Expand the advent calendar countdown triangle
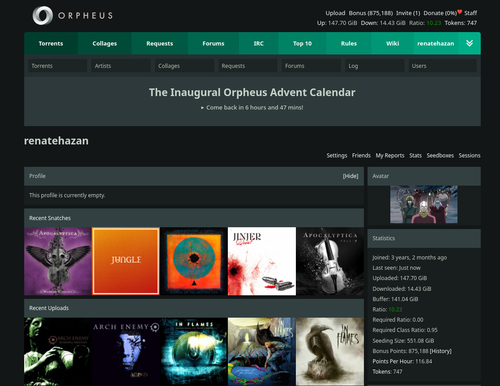500x386 pixels. [202, 108]
